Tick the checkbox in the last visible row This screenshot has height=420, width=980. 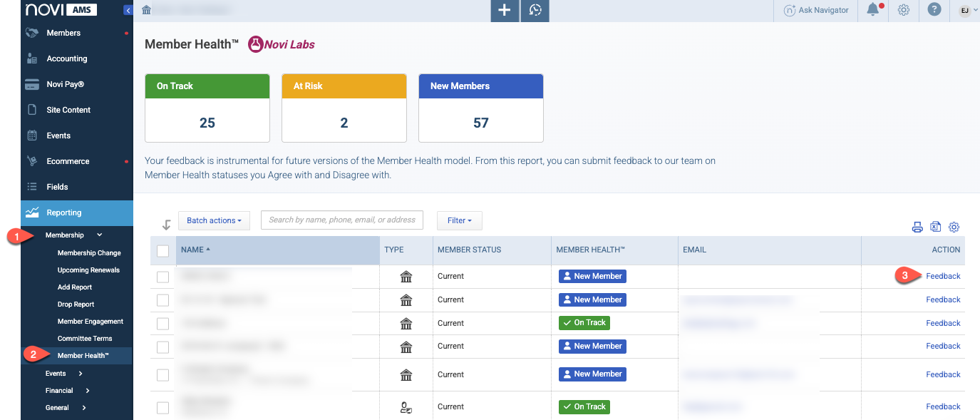(x=163, y=407)
